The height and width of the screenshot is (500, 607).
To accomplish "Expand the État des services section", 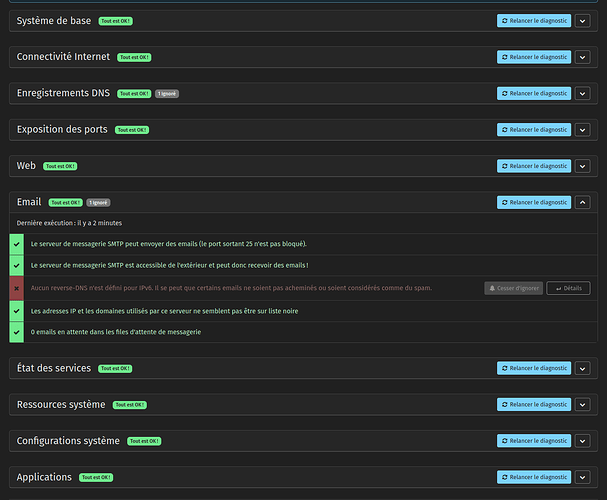I will click(x=582, y=368).
